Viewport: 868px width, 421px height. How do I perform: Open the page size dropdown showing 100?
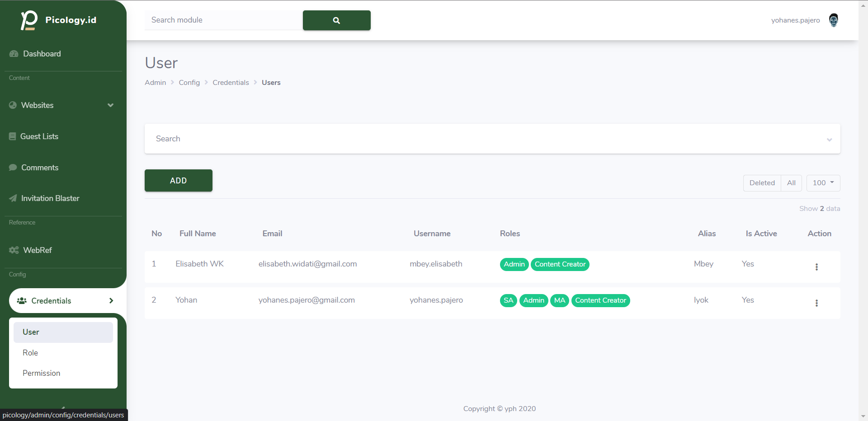(822, 183)
